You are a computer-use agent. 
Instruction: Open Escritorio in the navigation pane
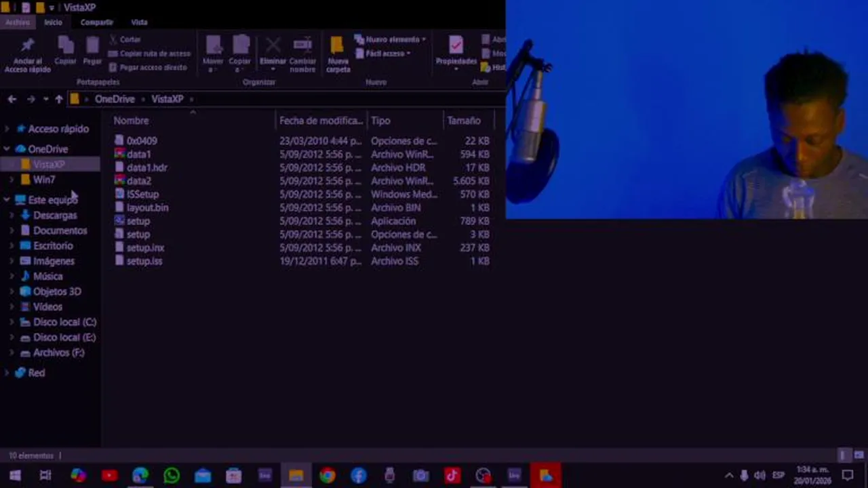coord(53,246)
